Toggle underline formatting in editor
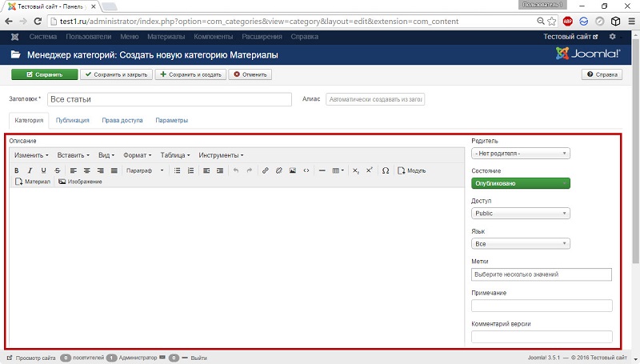 [x=44, y=170]
